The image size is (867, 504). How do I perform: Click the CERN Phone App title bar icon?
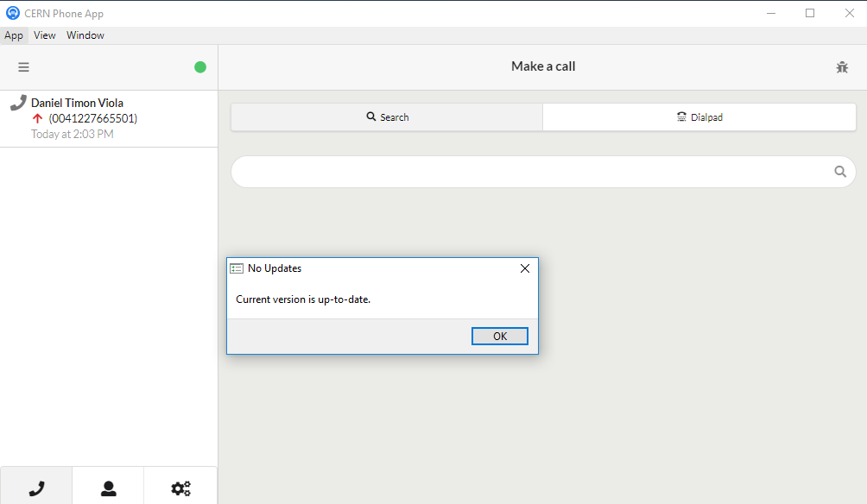(12, 13)
